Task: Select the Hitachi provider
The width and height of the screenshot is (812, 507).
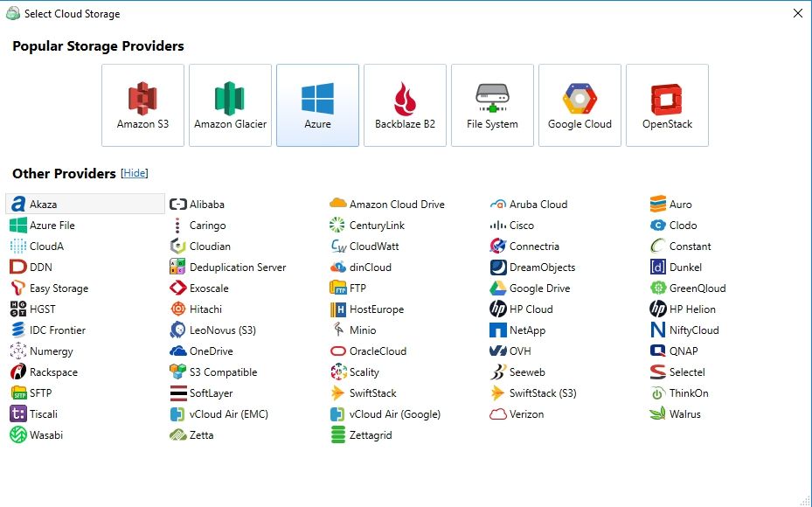Action: pyautogui.click(x=196, y=309)
